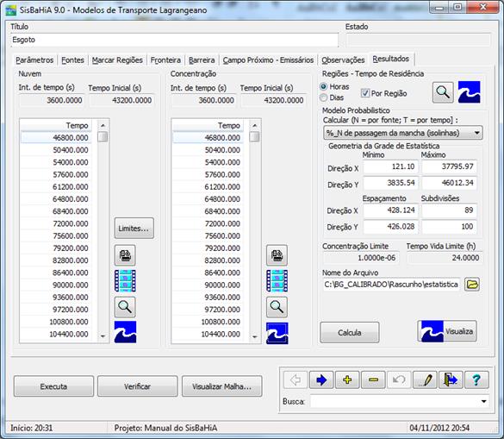
Task: Click the Calcula button
Action: click(x=350, y=332)
